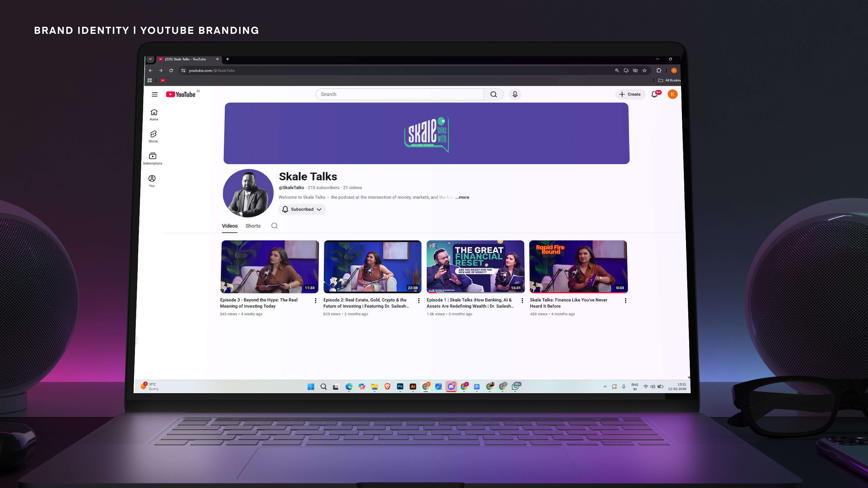Open the clock showing 15:21
This screenshot has height=488, width=868.
pyautogui.click(x=677, y=387)
